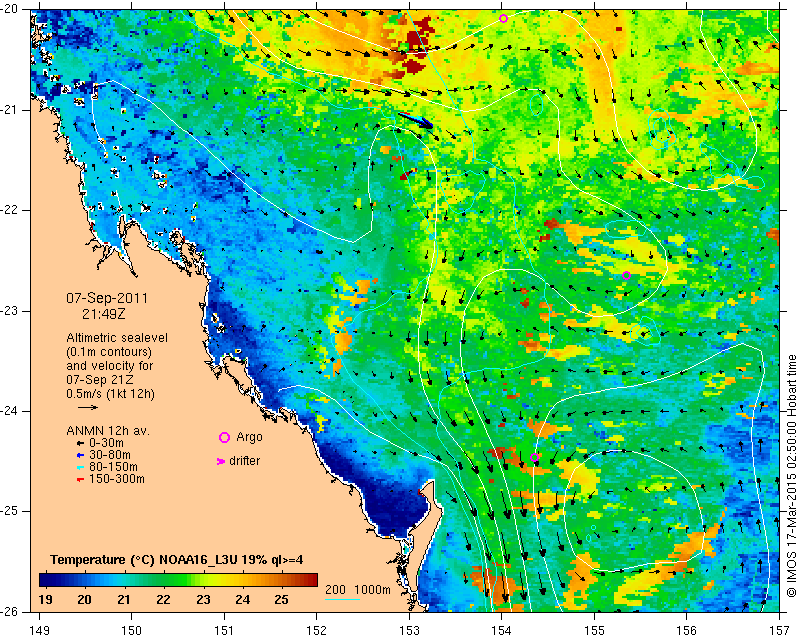The width and height of the screenshot is (800, 640).
Task: Click the Argo float marker near latitude -20
Action: 503,18
